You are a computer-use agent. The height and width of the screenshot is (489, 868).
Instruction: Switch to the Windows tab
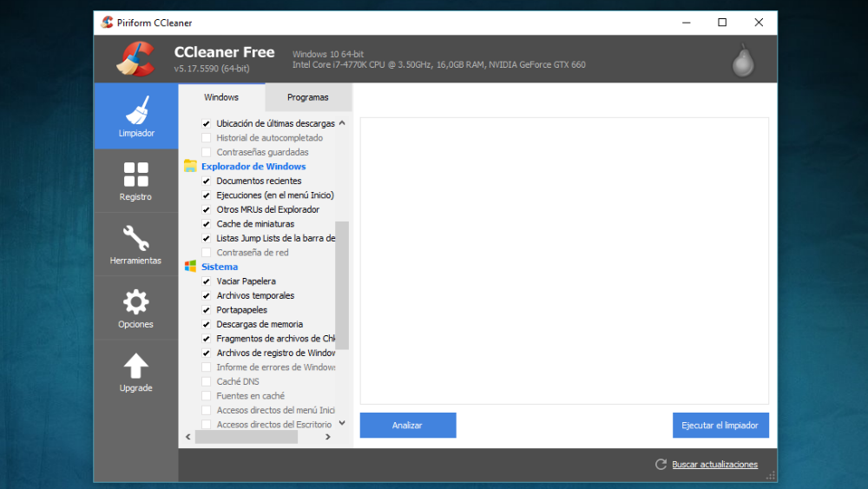point(221,97)
